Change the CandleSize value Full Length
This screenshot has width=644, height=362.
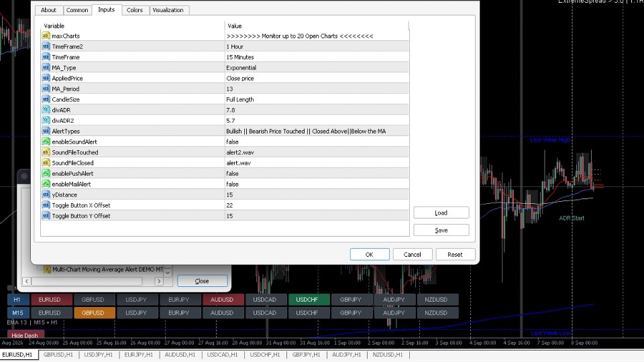coord(317,99)
